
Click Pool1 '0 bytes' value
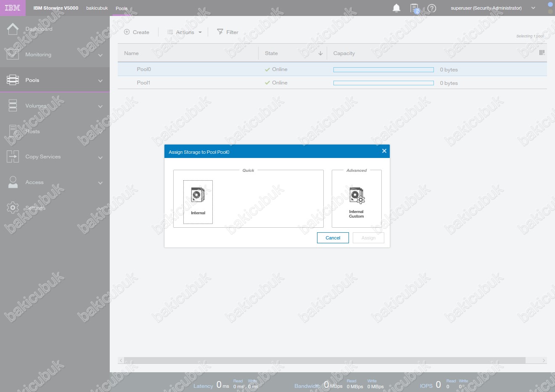449,83
